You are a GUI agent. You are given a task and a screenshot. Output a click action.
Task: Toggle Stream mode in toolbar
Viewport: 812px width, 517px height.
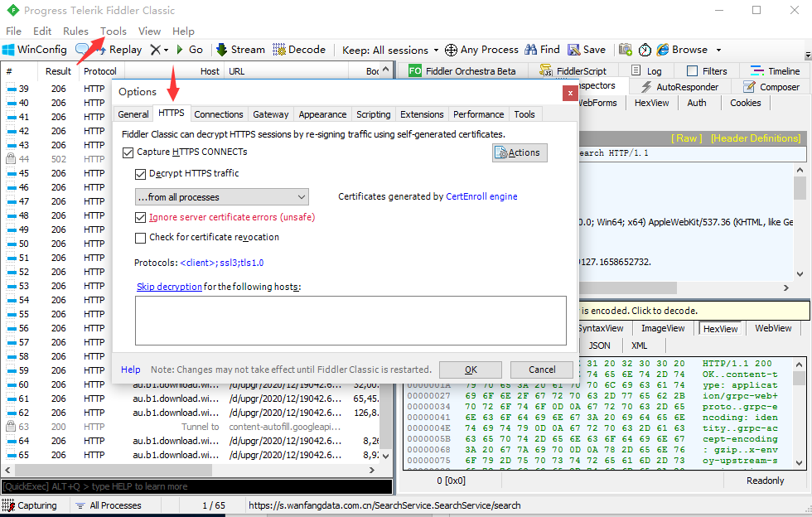click(x=241, y=50)
